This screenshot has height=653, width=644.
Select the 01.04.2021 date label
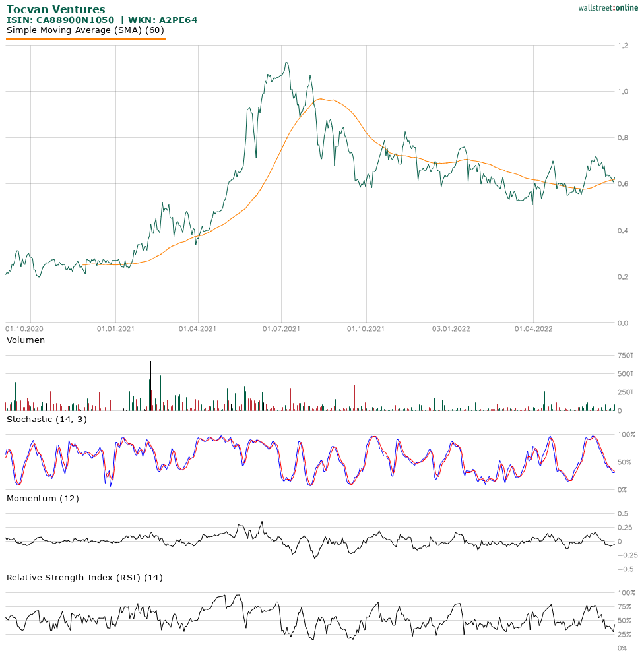point(197,329)
